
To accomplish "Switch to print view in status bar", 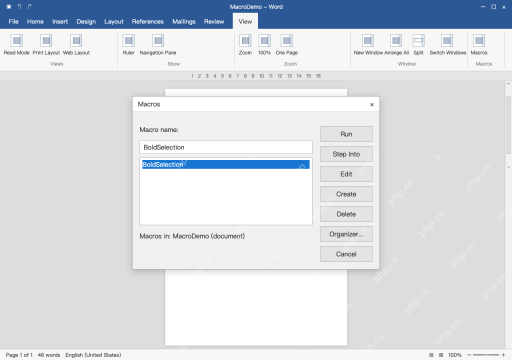I will coord(441,355).
